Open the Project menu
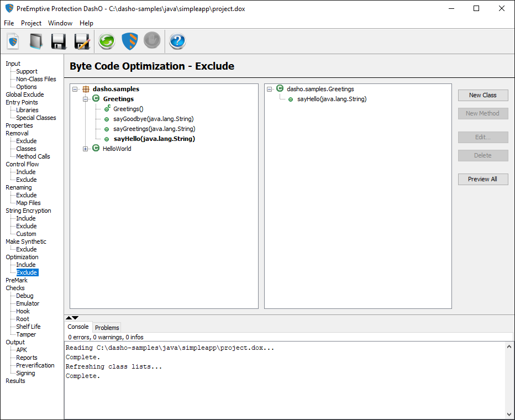515x420 pixels. point(31,23)
